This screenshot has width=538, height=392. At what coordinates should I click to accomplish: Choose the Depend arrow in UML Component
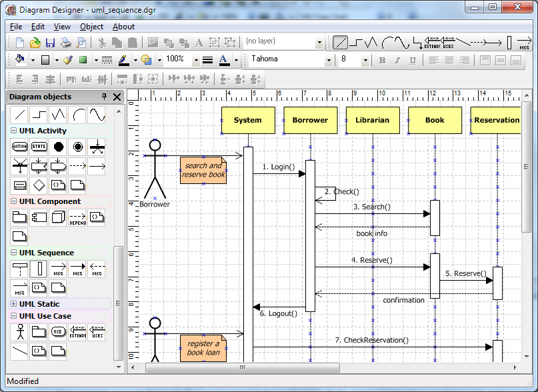coord(78,217)
